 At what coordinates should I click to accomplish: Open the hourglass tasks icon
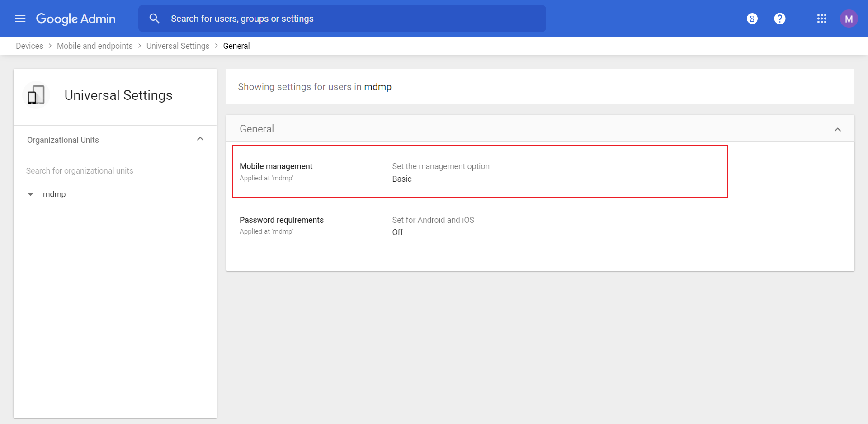pyautogui.click(x=752, y=19)
